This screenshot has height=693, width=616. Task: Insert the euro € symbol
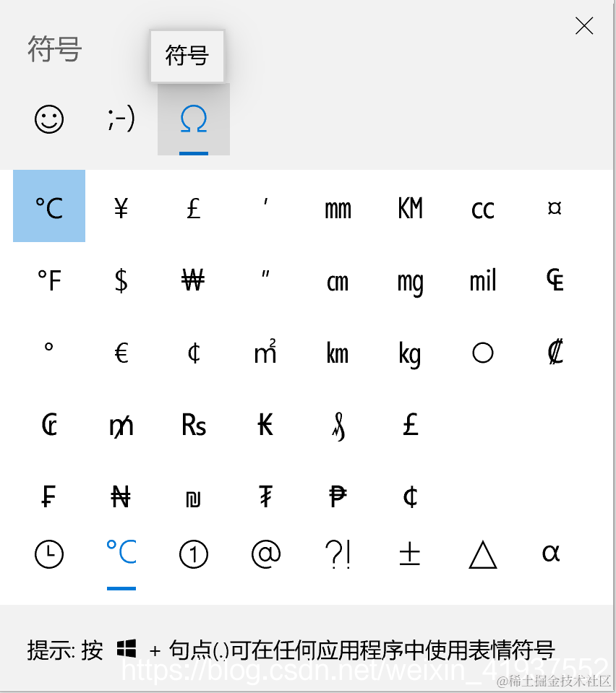(121, 353)
